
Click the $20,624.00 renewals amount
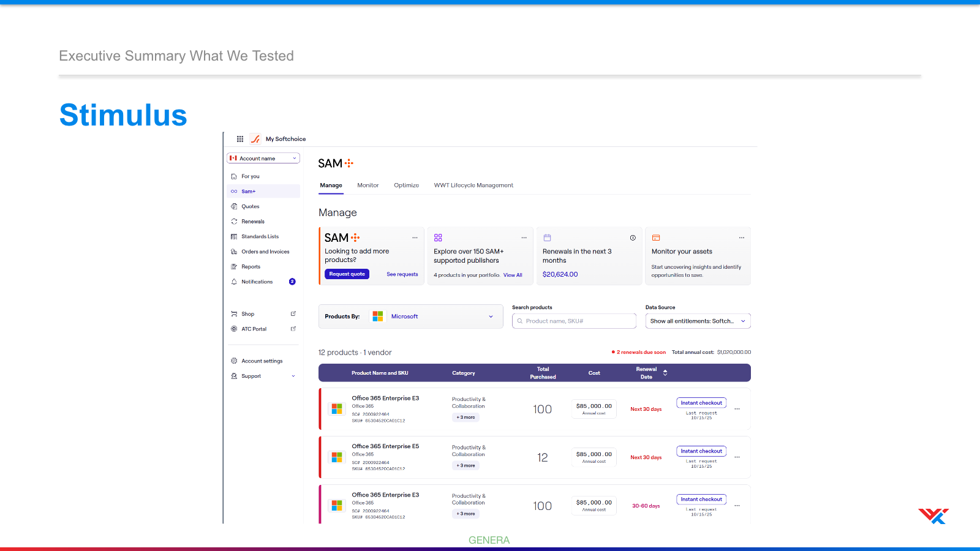pos(560,274)
